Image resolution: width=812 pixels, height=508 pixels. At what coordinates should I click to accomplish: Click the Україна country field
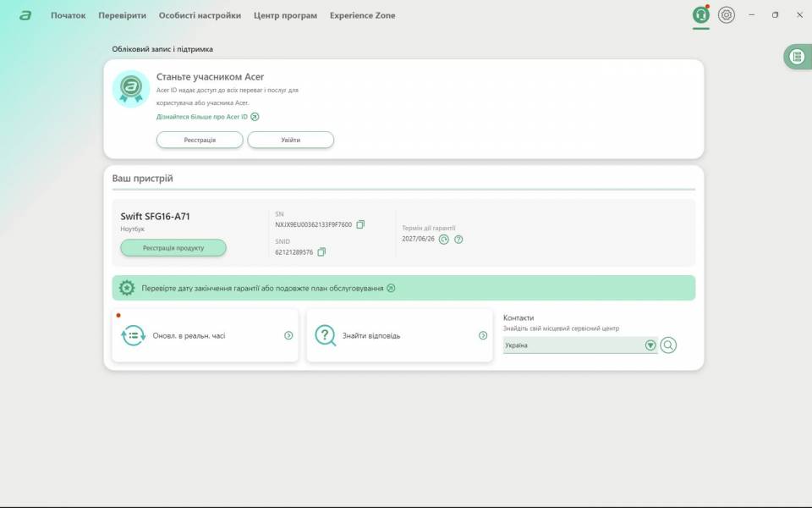click(580, 345)
